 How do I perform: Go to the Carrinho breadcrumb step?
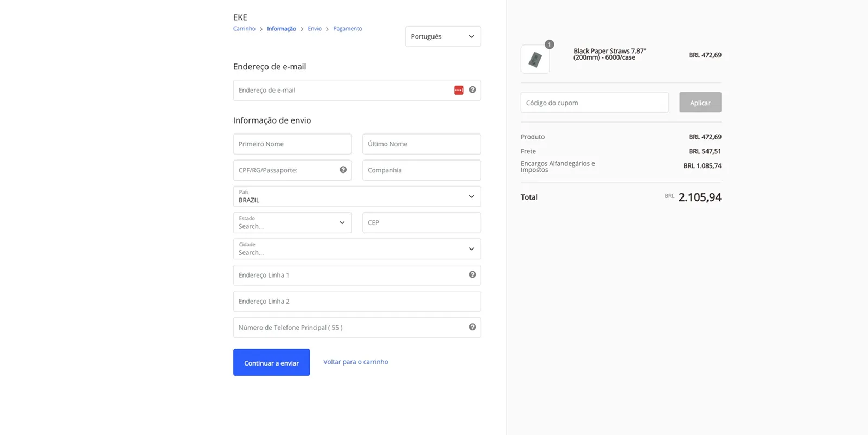click(244, 29)
